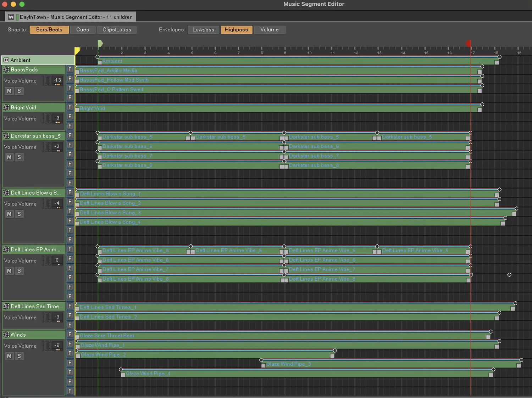The width and height of the screenshot is (532, 398).
Task: Select the Ambient track header
Action: pyautogui.click(x=38, y=60)
